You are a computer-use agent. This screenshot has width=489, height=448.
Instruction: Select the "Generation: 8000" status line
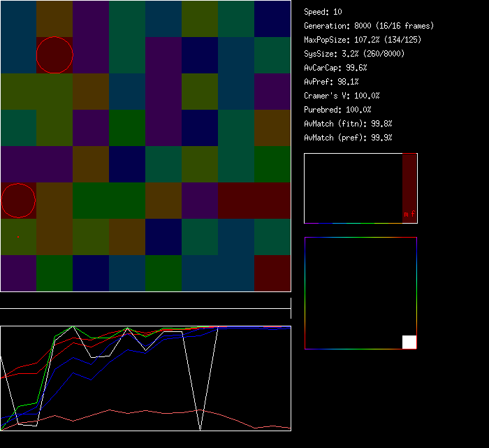(369, 26)
